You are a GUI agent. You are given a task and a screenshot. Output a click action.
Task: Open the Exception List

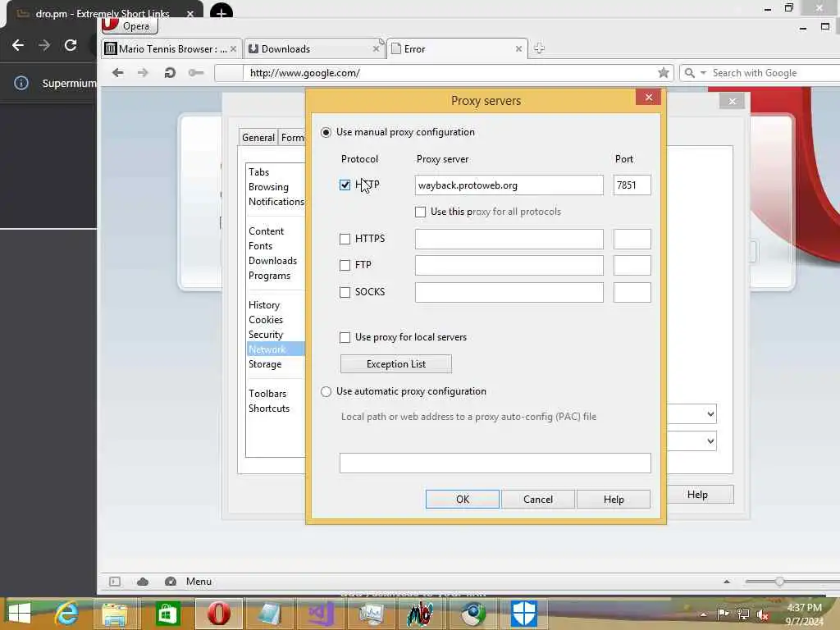396,364
